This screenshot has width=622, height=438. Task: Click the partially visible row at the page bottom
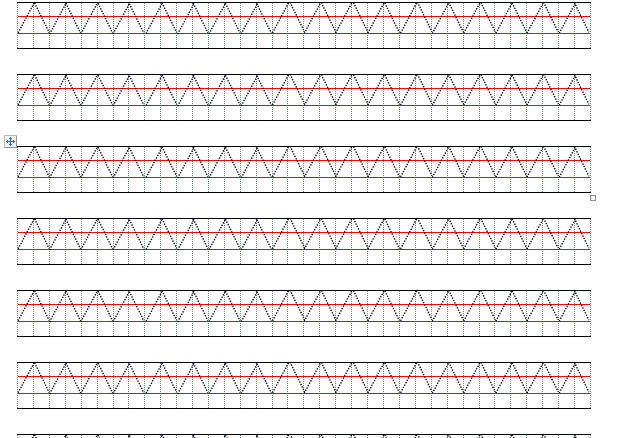[300, 435]
